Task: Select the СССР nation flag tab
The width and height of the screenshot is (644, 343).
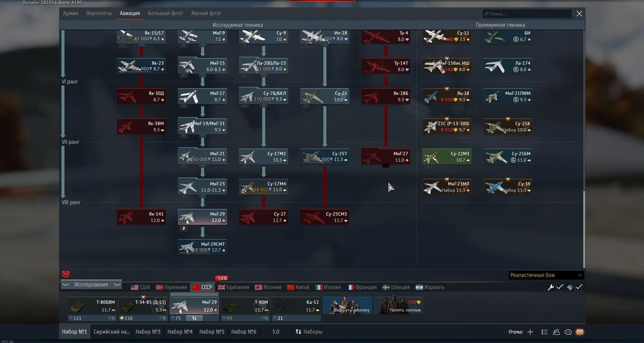Action: pos(202,287)
